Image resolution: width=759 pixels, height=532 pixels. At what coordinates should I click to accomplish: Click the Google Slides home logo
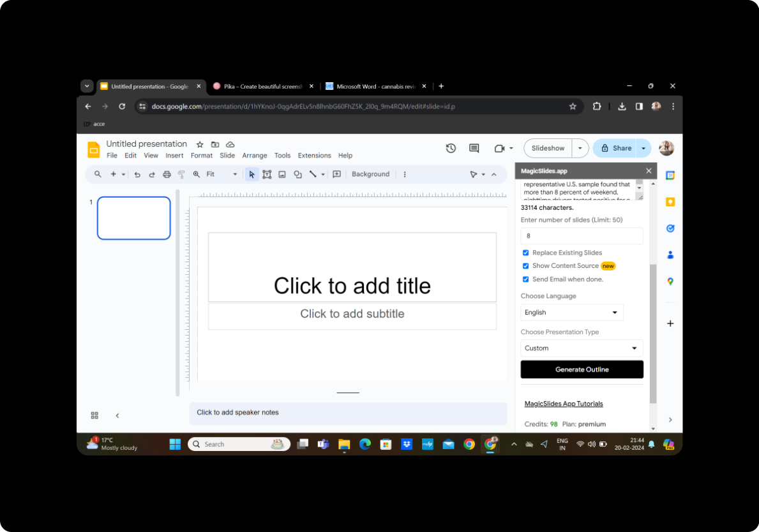click(93, 149)
